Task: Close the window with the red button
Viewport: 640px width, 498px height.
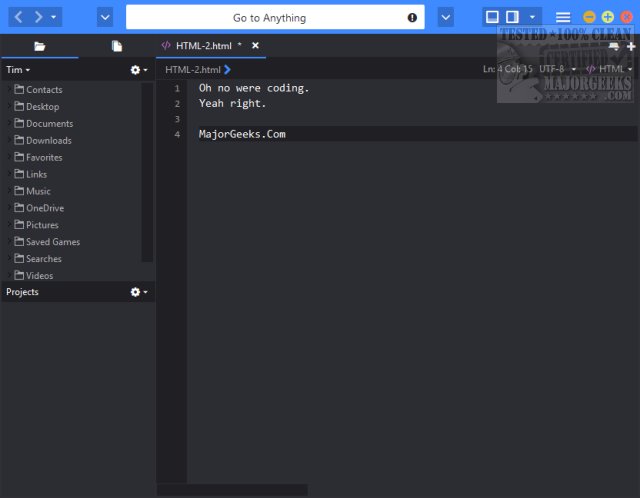Action: (627, 17)
